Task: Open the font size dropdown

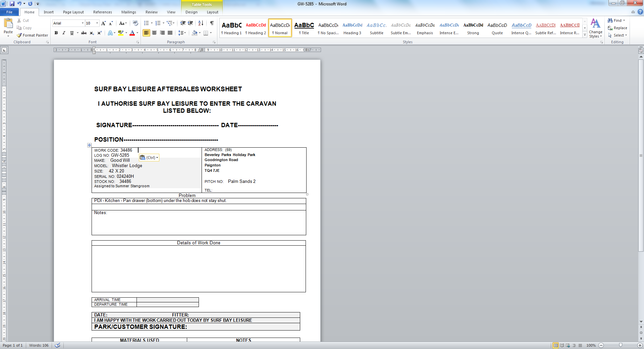Action: [97, 23]
